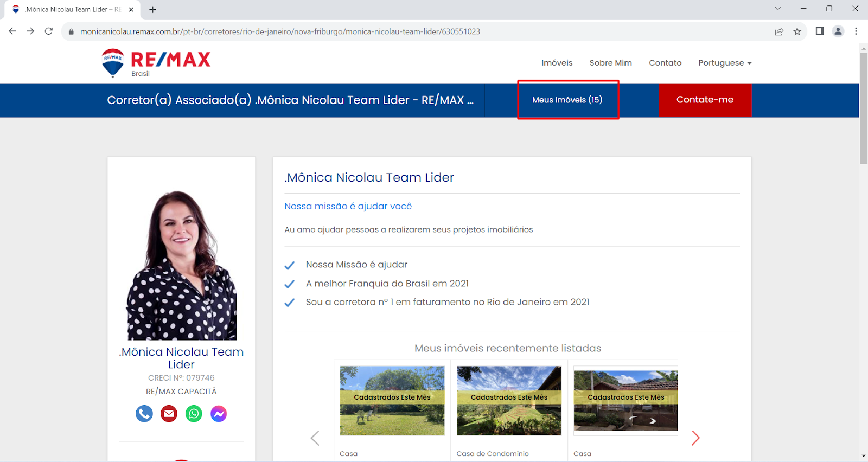This screenshot has height=462, width=868.
Task: Click 'Nossa missão é ajudar você' heading
Action: tap(348, 206)
